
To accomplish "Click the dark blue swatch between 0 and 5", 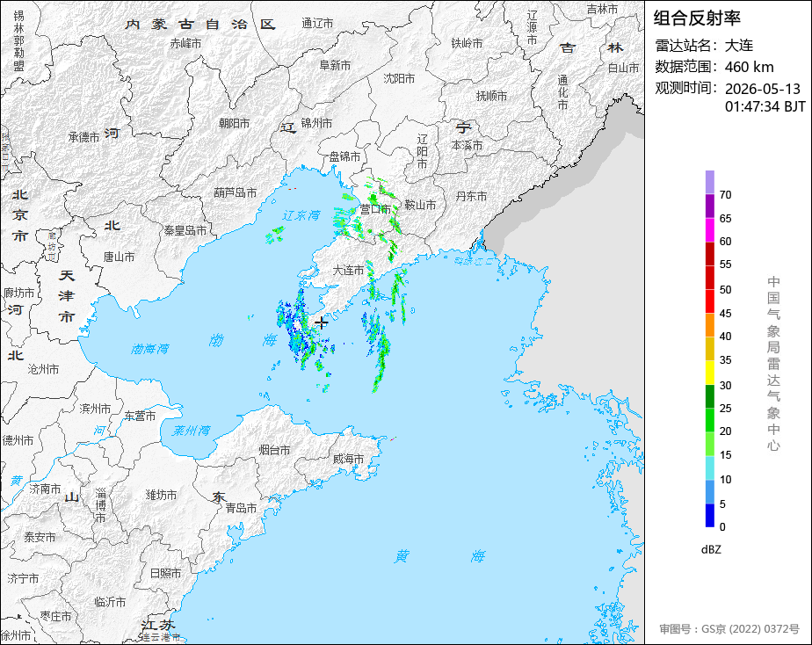I will coord(710,516).
